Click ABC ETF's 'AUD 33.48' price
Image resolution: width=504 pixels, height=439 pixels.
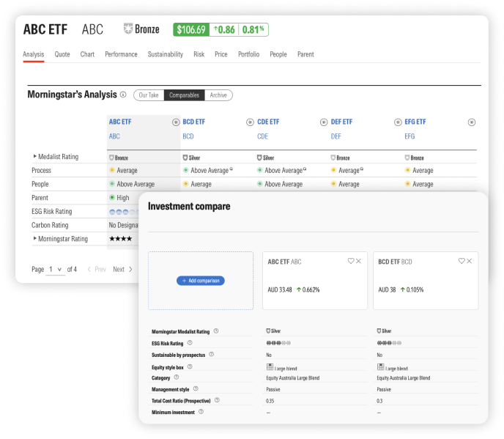click(280, 289)
